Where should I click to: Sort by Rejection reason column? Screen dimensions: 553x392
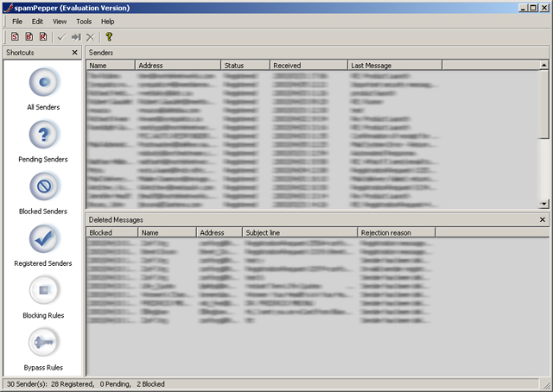[x=397, y=232]
